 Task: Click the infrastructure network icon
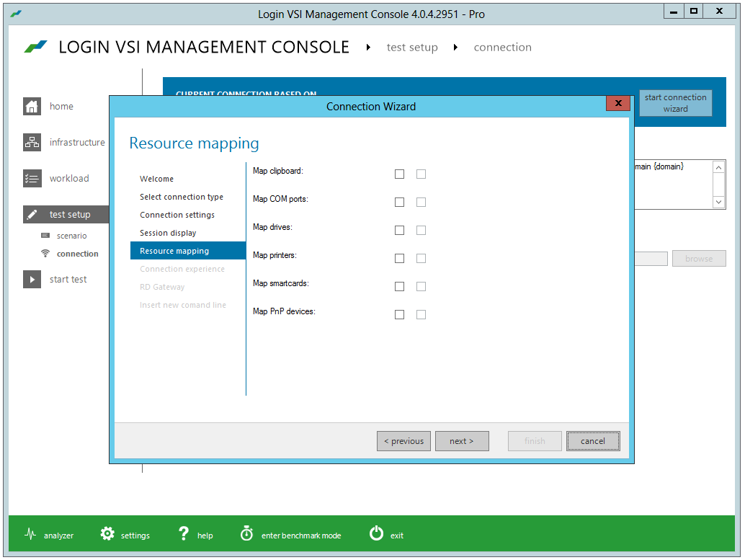32,142
